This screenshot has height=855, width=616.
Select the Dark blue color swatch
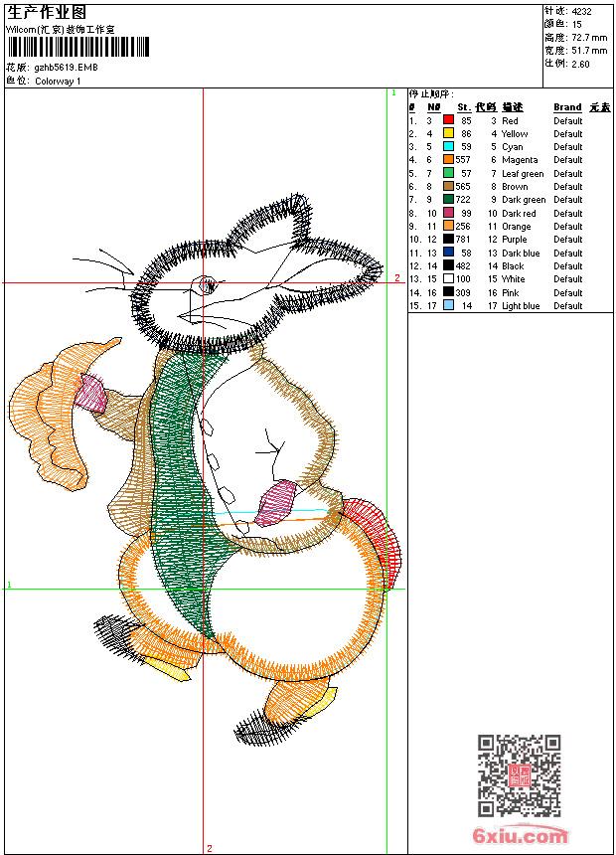coord(448,253)
